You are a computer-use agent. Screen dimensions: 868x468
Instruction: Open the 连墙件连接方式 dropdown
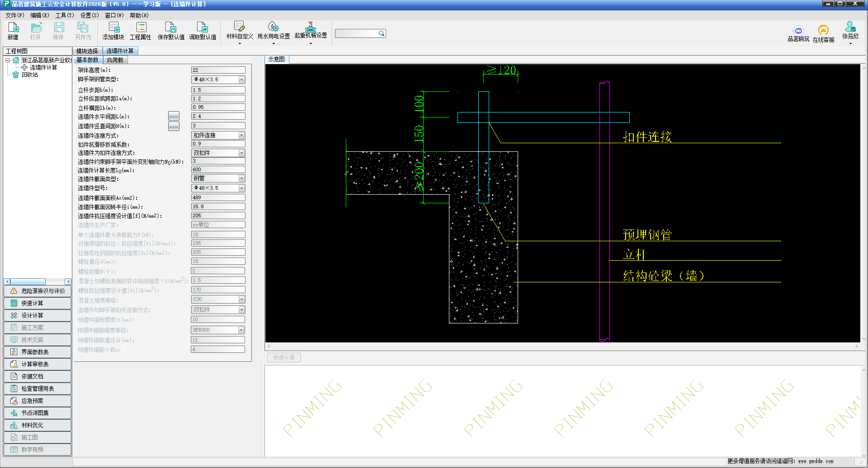point(241,136)
